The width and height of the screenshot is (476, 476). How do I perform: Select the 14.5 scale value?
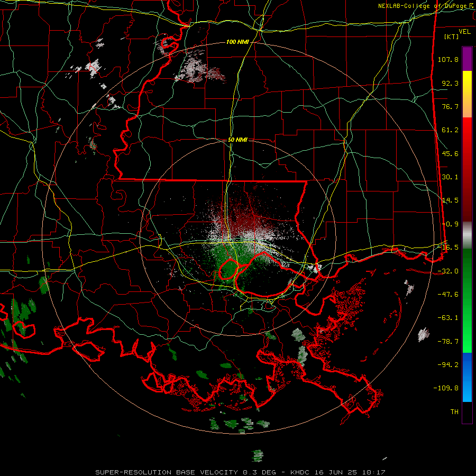tap(450, 200)
